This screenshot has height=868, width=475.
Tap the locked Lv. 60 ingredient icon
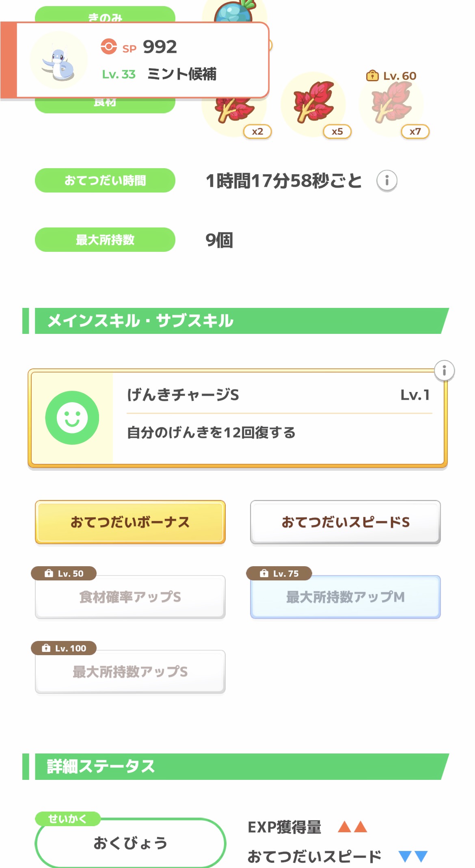[x=391, y=103]
